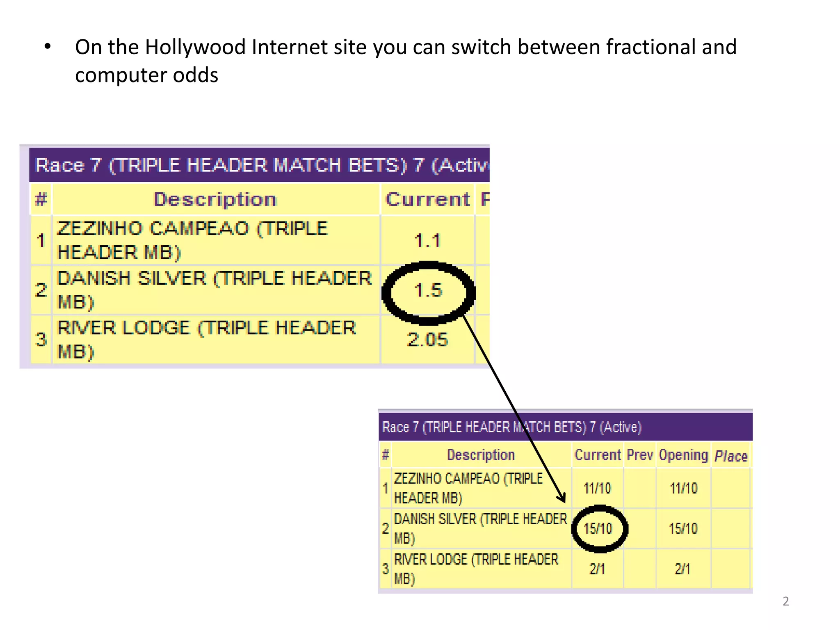Click the circled 1.5 decimal odds
This screenshot has width=840, height=630.
pyautogui.click(x=428, y=290)
